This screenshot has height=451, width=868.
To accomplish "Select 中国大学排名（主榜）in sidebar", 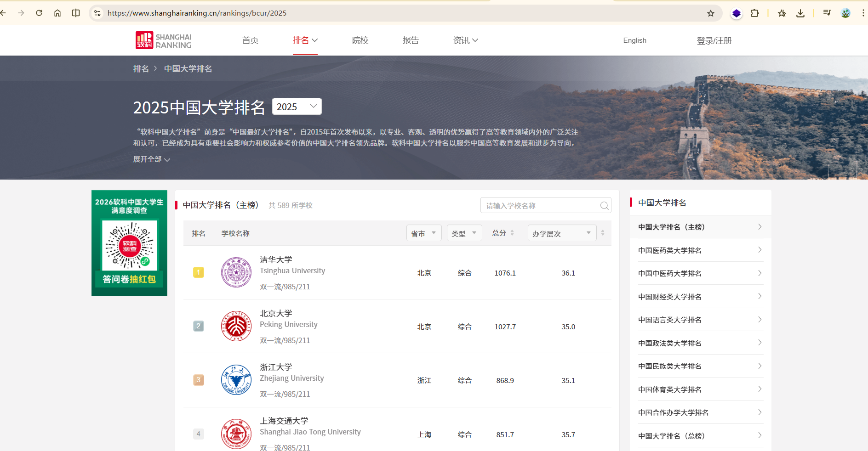I will [700, 227].
